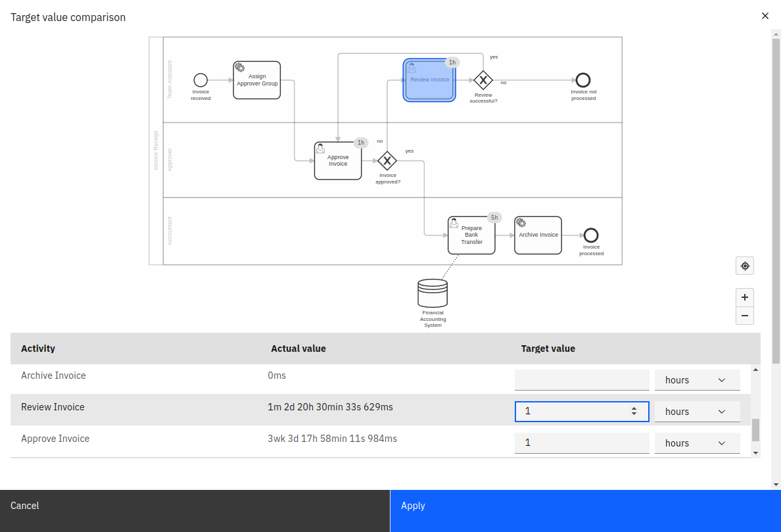Select the Archive Invoice service task
The width and height of the screenshot is (781, 532).
click(x=538, y=235)
